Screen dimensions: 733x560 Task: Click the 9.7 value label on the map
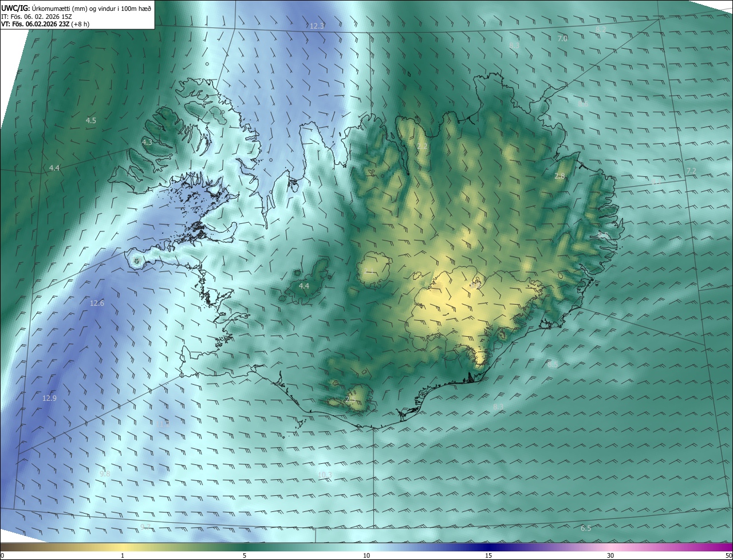tap(145, 527)
